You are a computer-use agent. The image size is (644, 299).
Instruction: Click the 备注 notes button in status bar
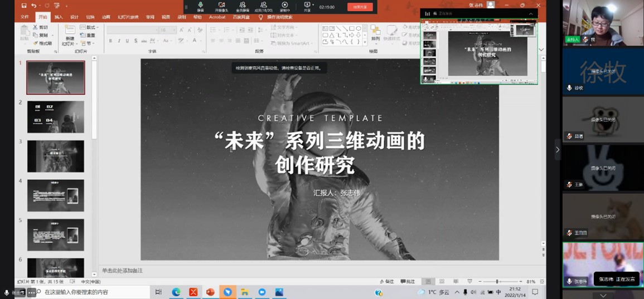point(386,282)
